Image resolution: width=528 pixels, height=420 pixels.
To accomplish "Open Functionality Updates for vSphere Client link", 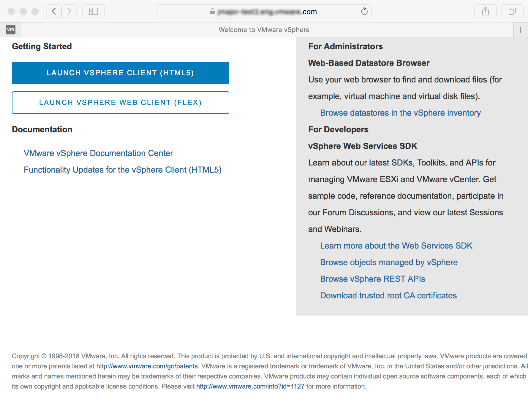I will click(123, 170).
